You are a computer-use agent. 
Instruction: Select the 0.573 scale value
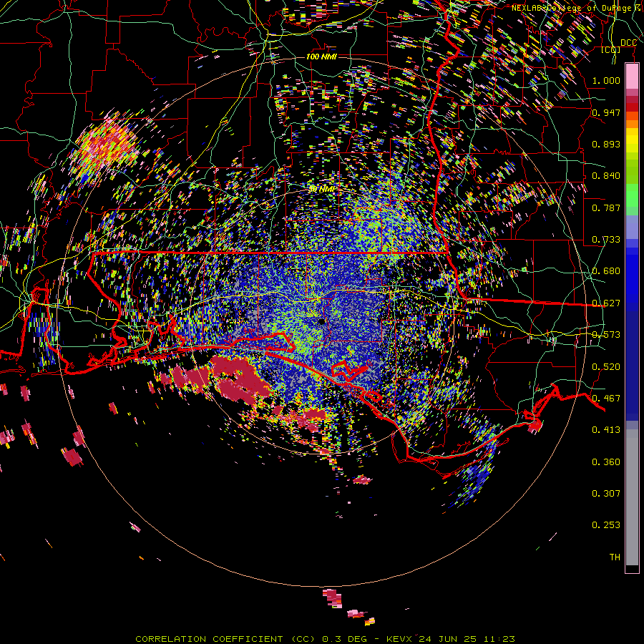pyautogui.click(x=606, y=335)
